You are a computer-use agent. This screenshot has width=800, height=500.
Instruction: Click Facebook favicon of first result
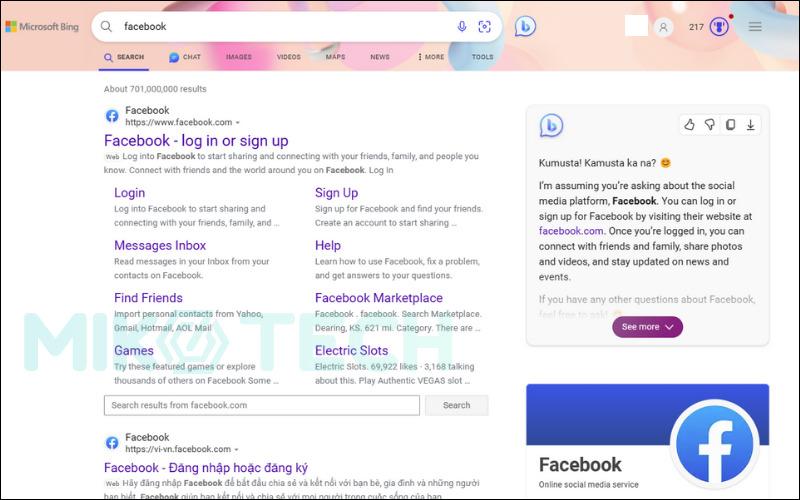112,116
